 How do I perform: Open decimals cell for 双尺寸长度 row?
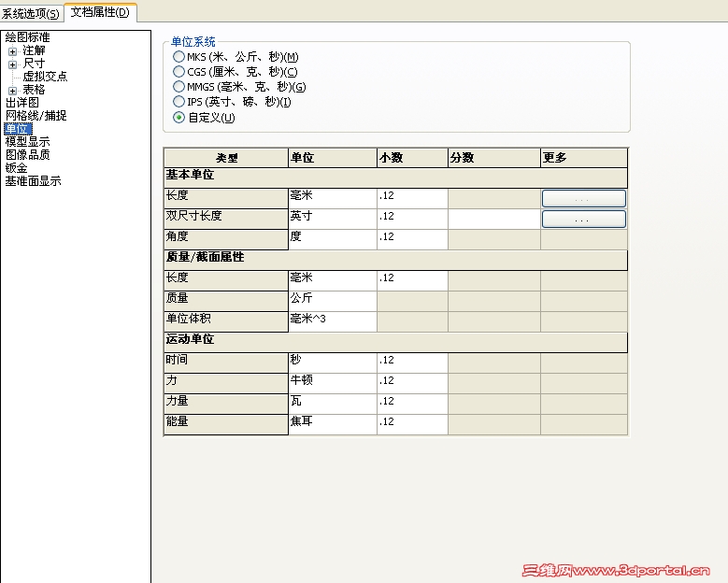click(x=412, y=219)
